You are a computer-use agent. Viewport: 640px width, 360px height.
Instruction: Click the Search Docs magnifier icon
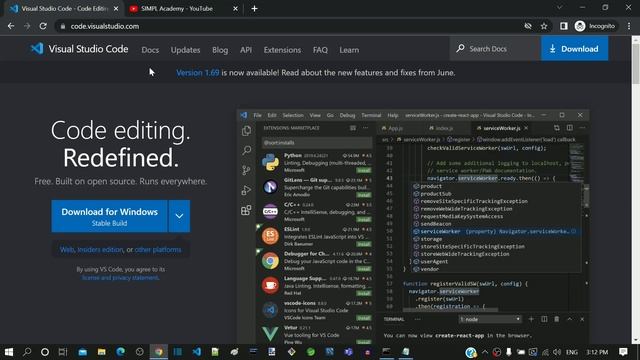coord(460,49)
